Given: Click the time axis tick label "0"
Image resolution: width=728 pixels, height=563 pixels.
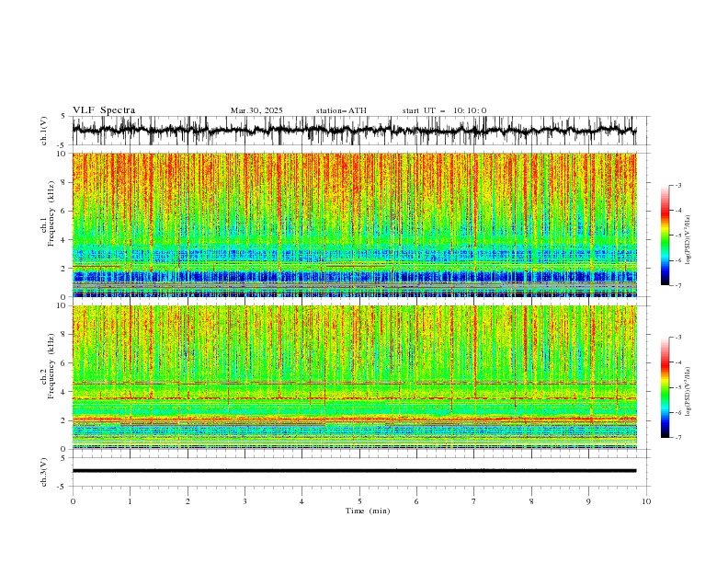Looking at the screenshot, I should coord(73,501).
